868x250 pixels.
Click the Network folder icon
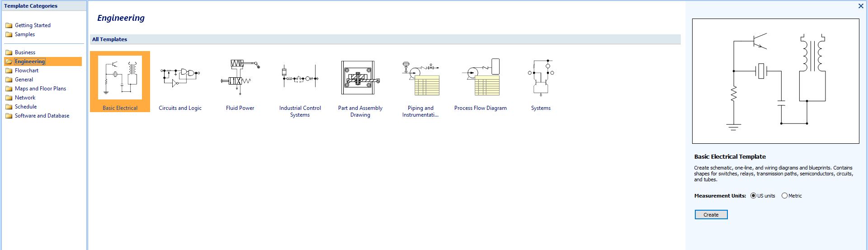point(9,98)
